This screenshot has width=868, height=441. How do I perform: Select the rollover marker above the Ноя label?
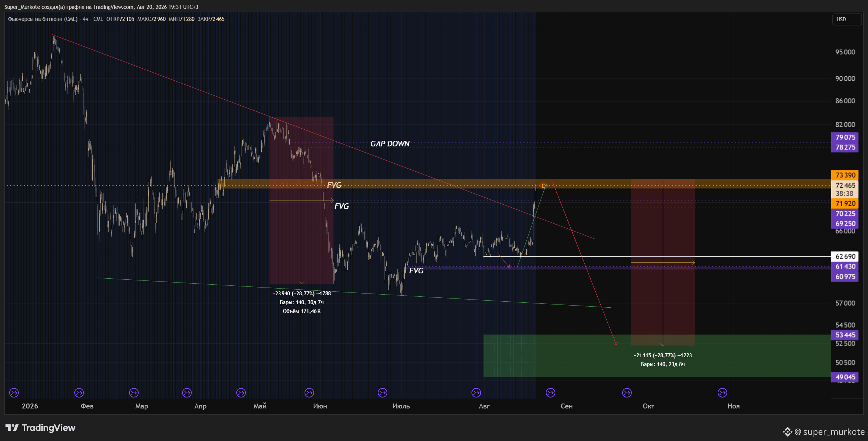point(722,393)
